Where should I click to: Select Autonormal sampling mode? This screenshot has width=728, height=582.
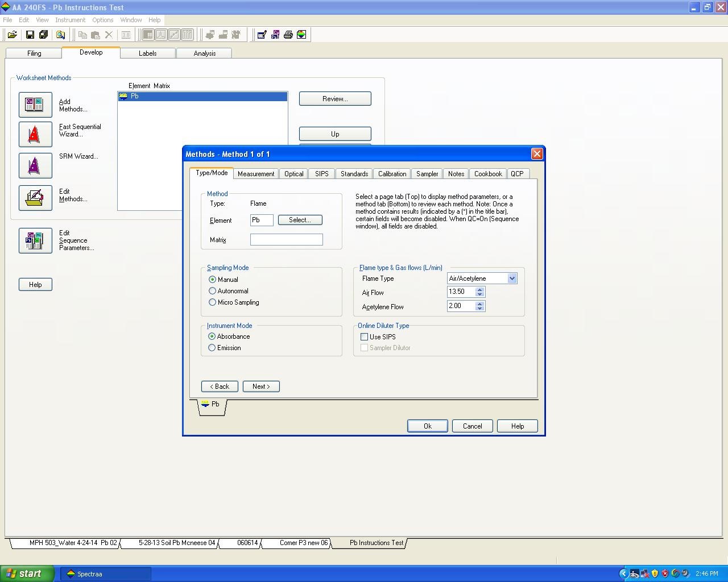tap(213, 291)
